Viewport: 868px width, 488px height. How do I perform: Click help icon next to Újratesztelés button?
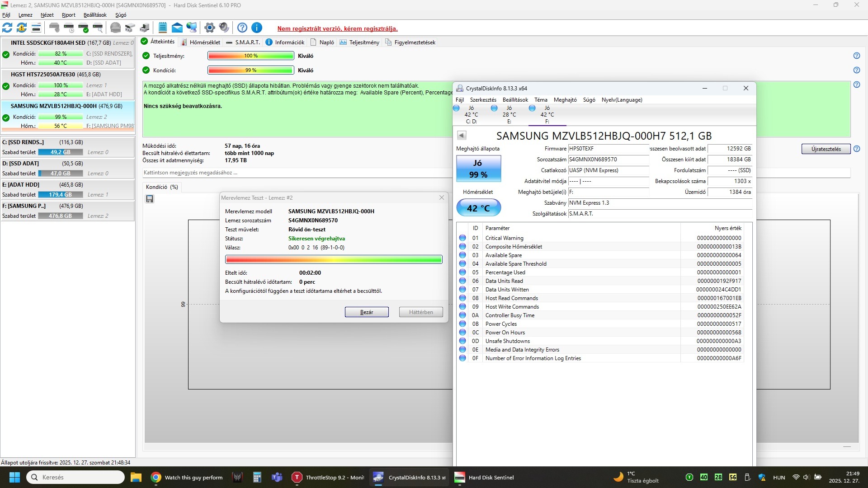tap(857, 149)
